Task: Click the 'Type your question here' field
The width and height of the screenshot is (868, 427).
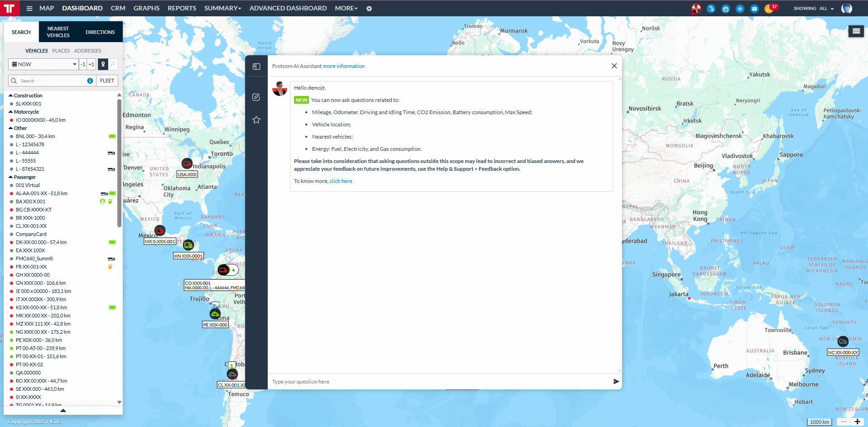Action: pos(439,382)
